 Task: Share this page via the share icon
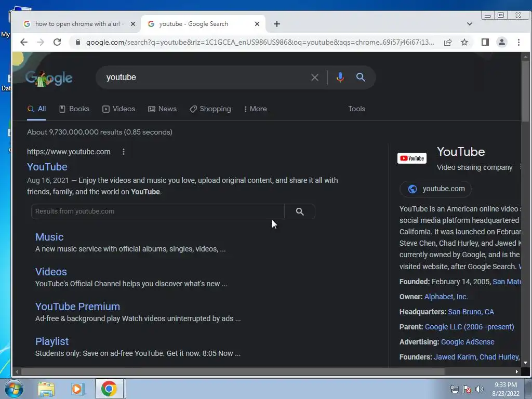(x=447, y=42)
